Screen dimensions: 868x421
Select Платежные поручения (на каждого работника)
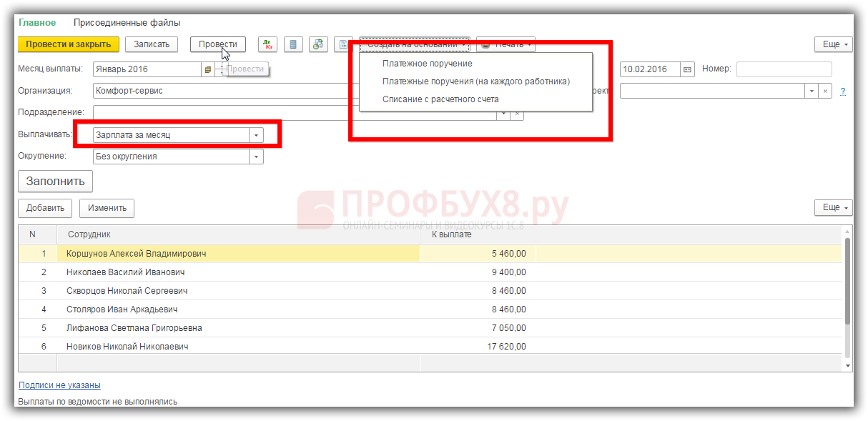[x=476, y=81]
